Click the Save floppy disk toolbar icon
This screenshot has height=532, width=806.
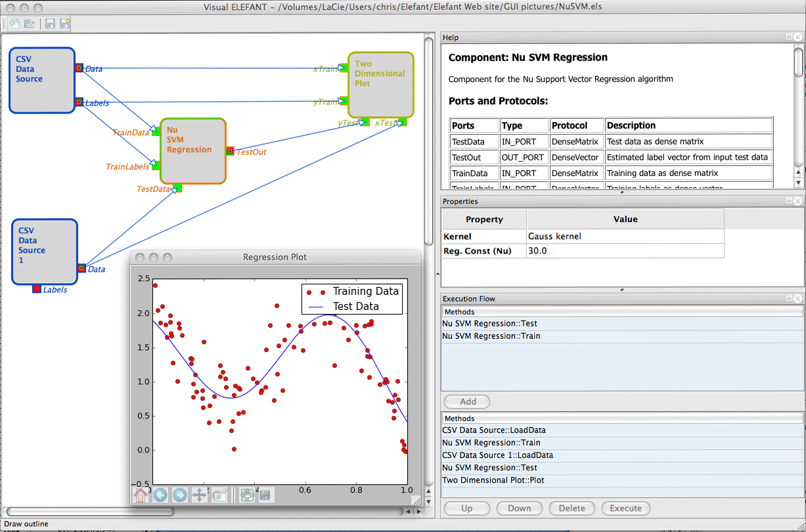point(50,24)
